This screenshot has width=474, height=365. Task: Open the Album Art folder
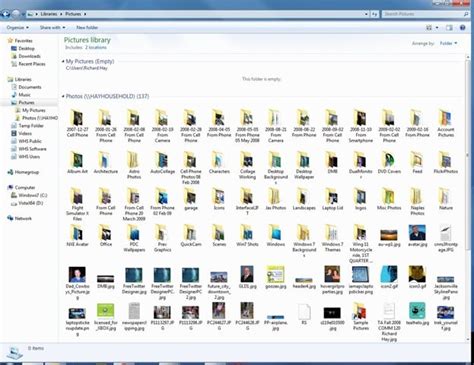[x=77, y=163]
